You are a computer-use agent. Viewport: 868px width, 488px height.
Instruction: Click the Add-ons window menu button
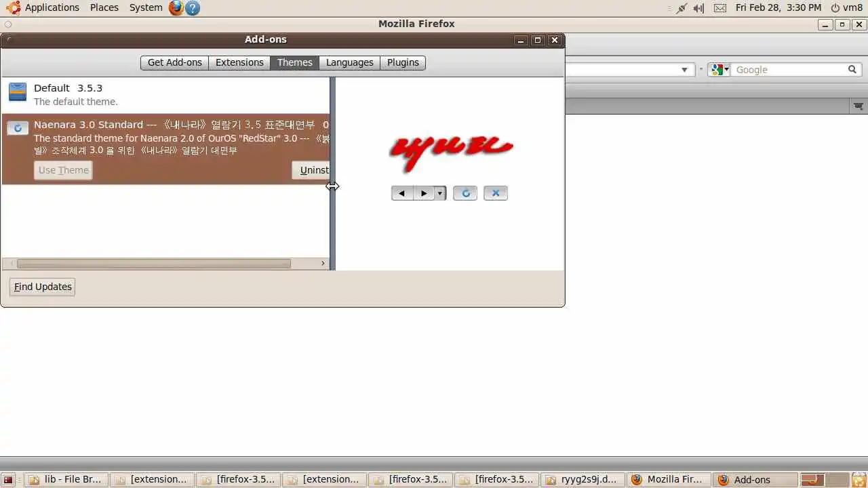coord(9,40)
